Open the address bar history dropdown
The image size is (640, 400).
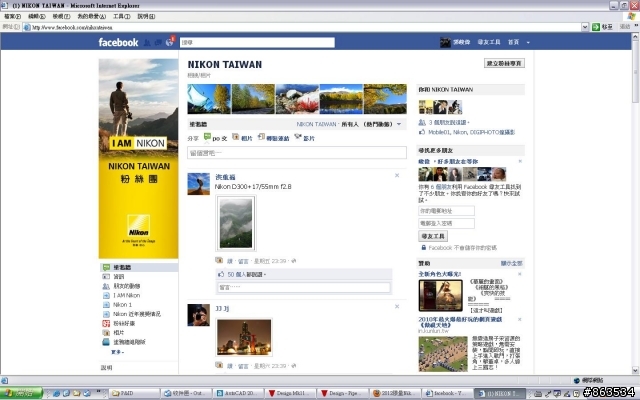point(585,27)
